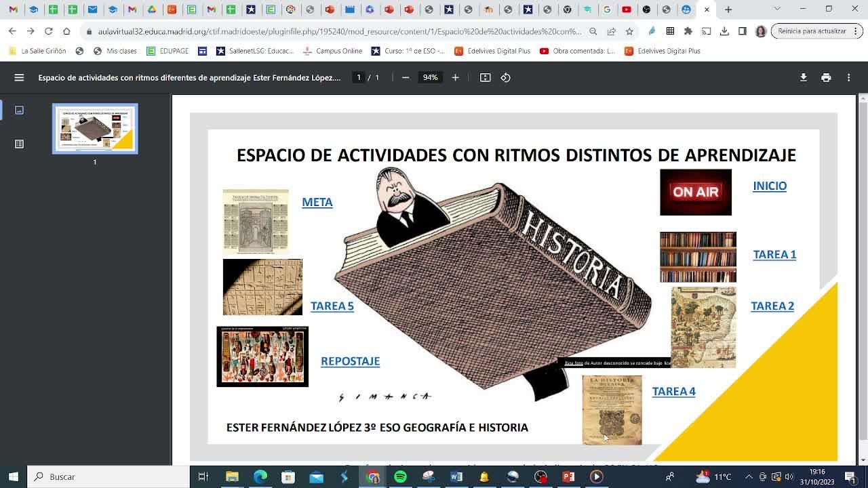Click the fit to page icon
The image size is (868, 488).
pyautogui.click(x=486, y=77)
